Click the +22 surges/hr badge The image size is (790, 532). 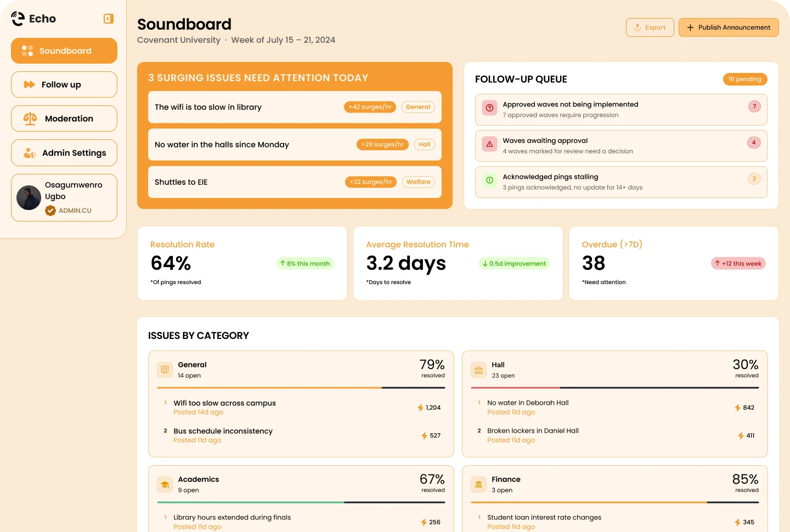click(371, 182)
